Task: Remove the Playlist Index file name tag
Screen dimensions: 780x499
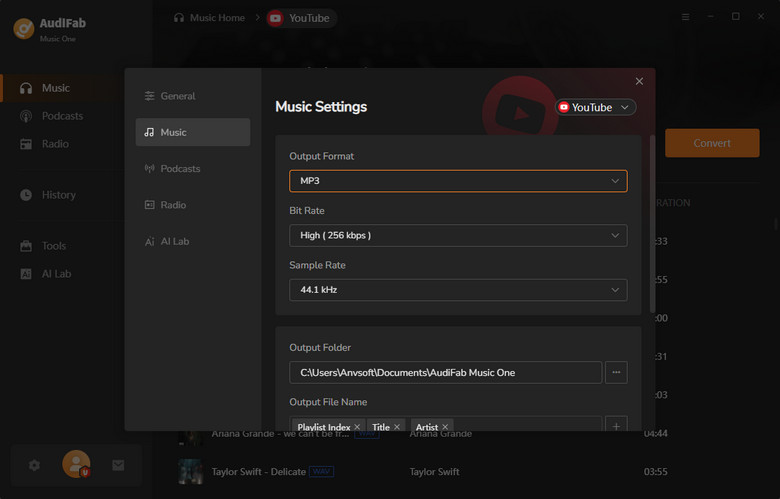Action: [357, 427]
